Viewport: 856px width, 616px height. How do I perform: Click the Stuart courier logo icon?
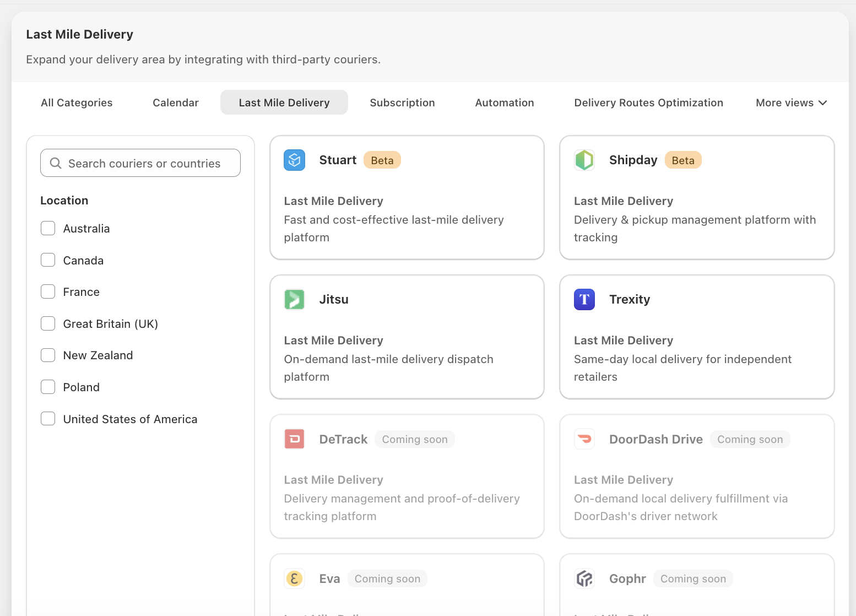[294, 160]
